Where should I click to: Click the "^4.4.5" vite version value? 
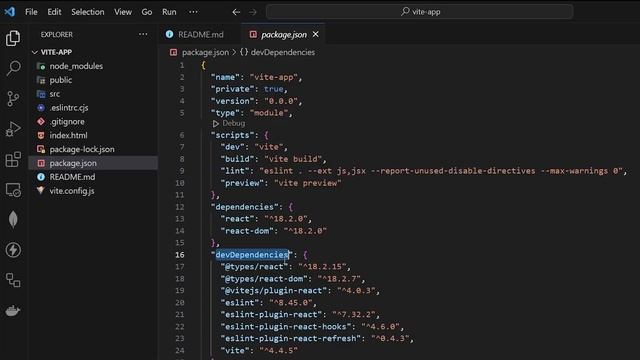278,351
